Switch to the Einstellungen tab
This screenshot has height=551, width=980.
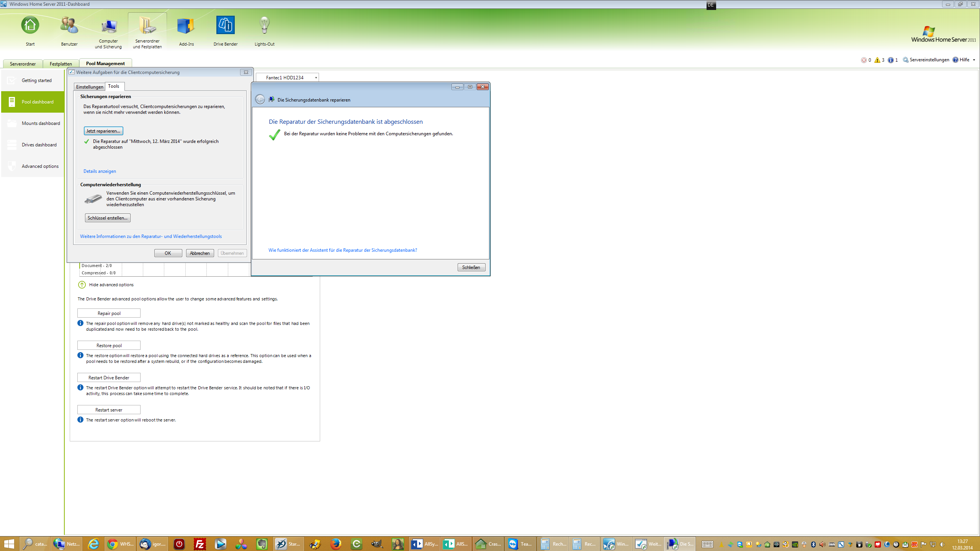89,87
